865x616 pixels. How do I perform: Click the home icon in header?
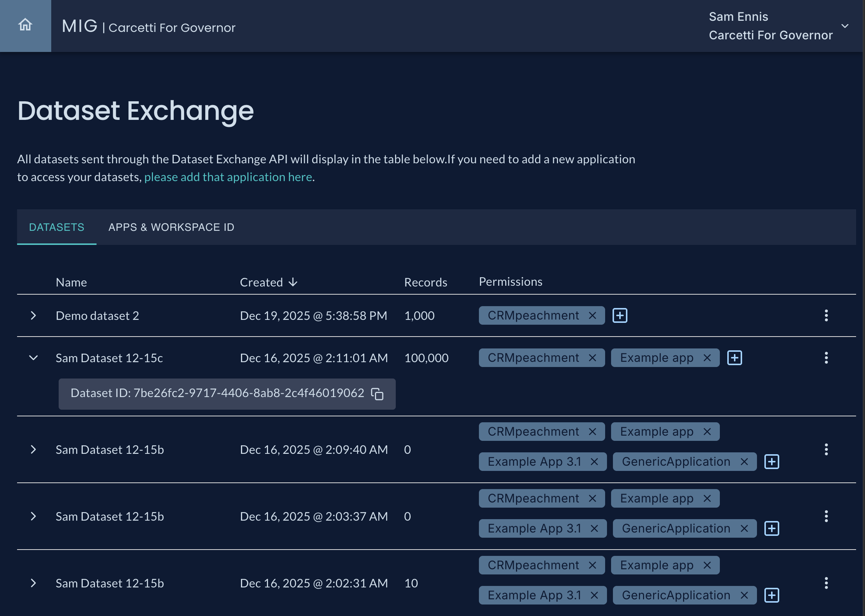[25, 25]
